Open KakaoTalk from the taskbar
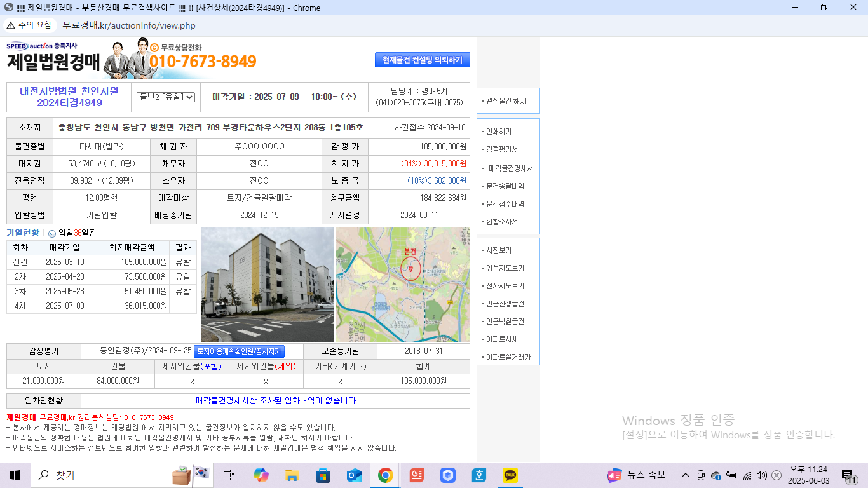This screenshot has height=488, width=868. click(510, 475)
